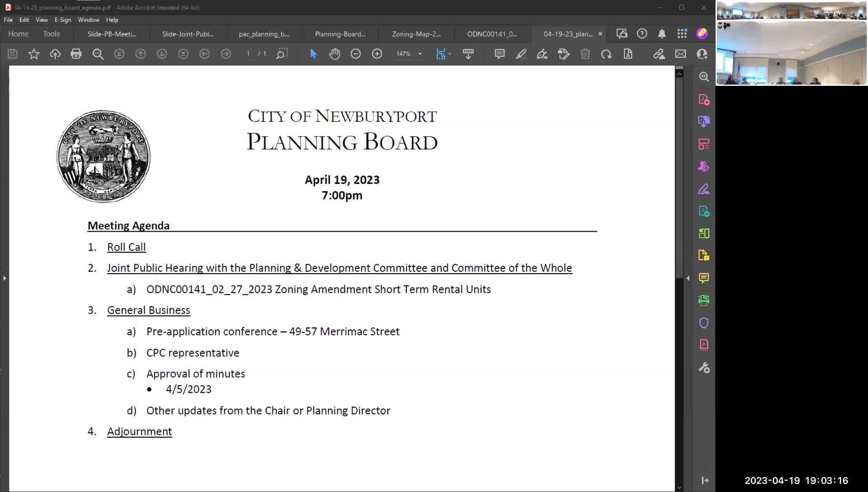Click the CPC representative line
This screenshot has height=492, width=868.
(x=193, y=353)
